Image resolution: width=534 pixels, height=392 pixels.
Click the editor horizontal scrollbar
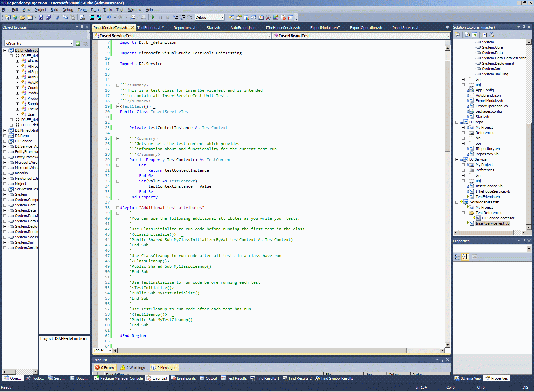[262, 351]
